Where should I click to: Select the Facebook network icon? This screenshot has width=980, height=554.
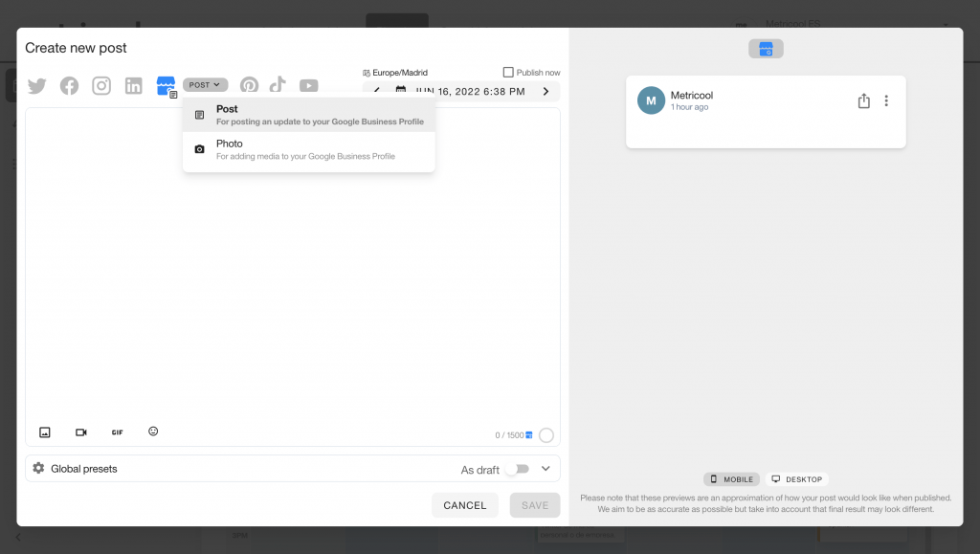(x=69, y=85)
